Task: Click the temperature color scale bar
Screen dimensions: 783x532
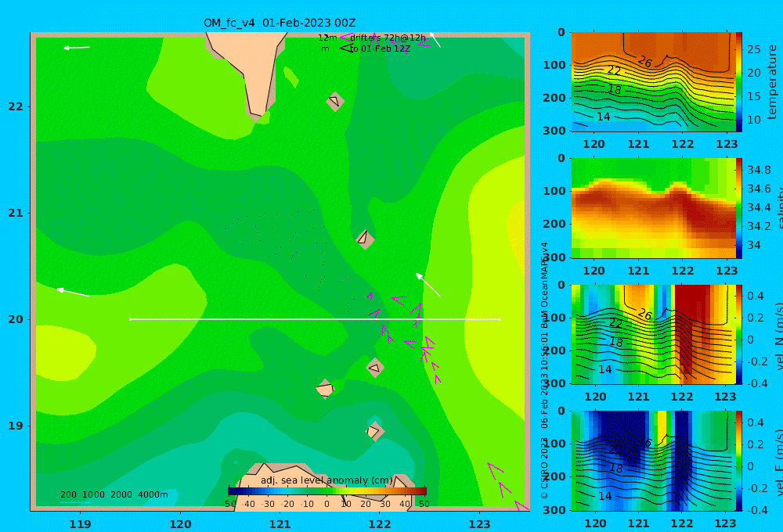Action: (x=739, y=82)
